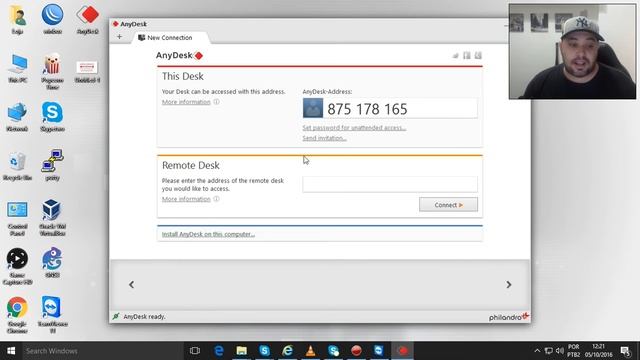
Task: Open the Action Center notifications icon
Action: [626, 351]
